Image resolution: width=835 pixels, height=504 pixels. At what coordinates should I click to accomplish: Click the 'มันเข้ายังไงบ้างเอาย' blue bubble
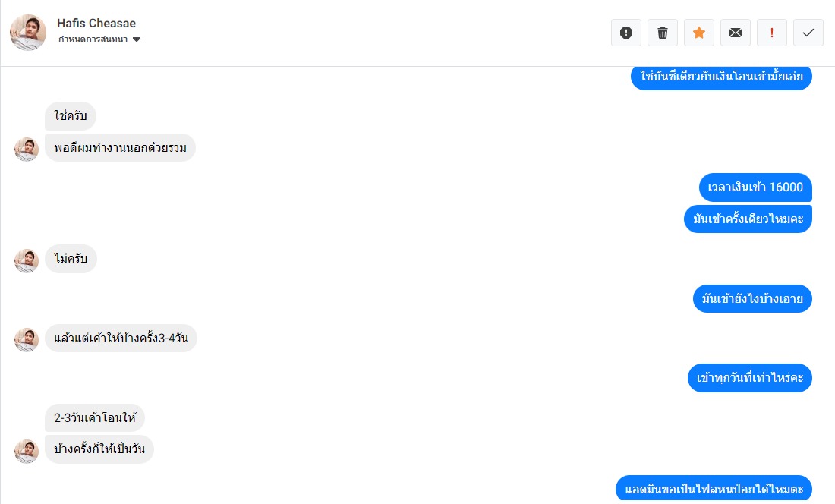point(752,299)
